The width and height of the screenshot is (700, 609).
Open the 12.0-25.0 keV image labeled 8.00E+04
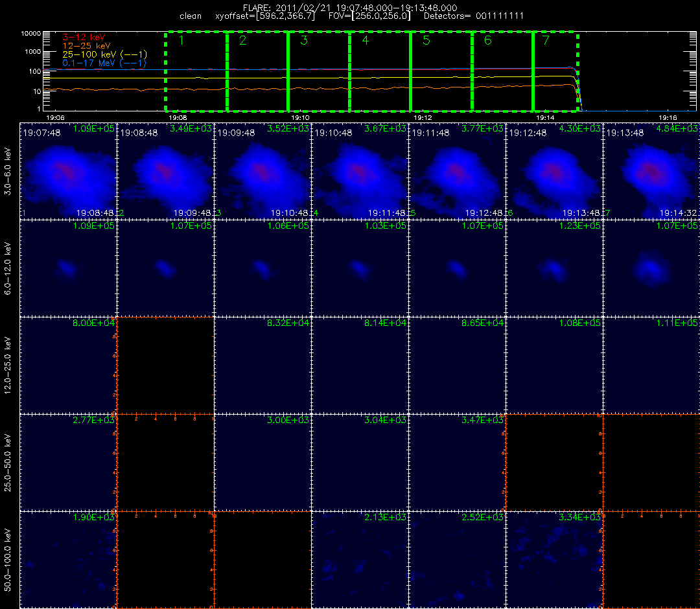tap(68, 366)
